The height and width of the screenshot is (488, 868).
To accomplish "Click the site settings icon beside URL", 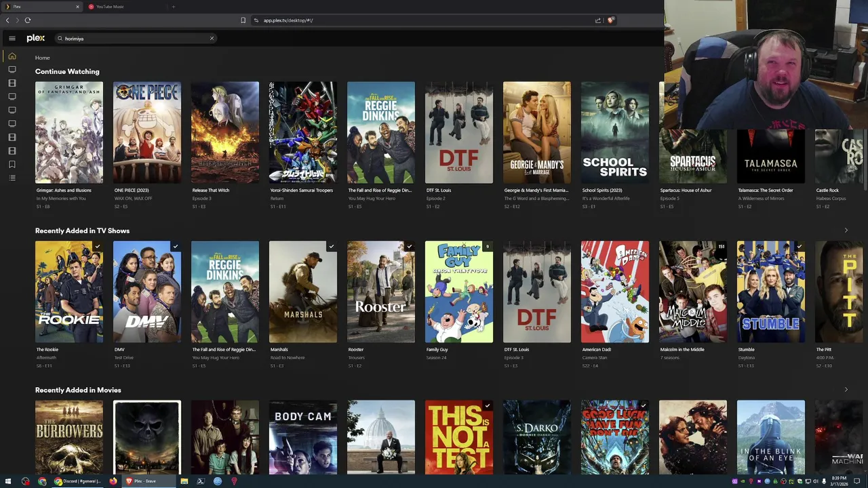I will click(256, 20).
